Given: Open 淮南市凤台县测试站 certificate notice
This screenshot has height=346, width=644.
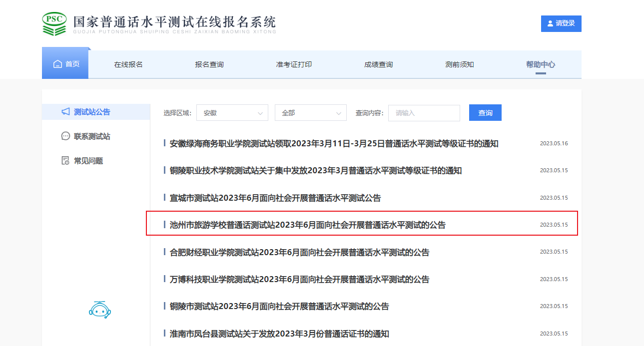Looking at the screenshot, I should click(x=279, y=334).
